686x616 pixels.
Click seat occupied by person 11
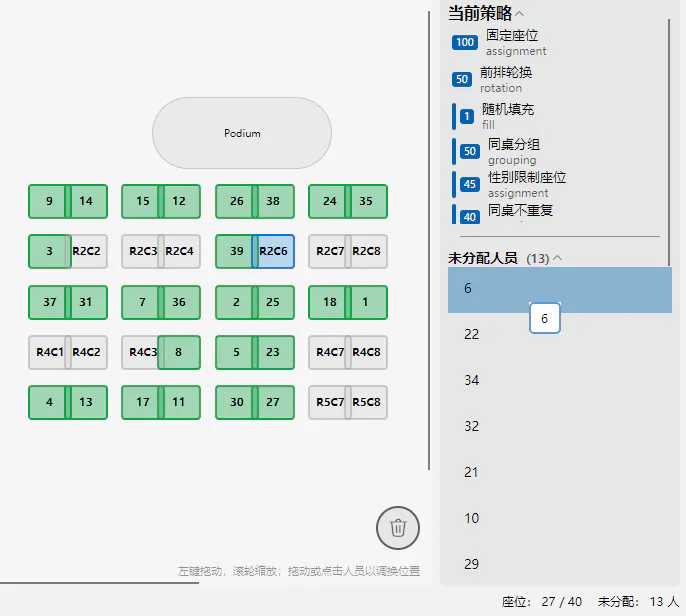(179, 402)
